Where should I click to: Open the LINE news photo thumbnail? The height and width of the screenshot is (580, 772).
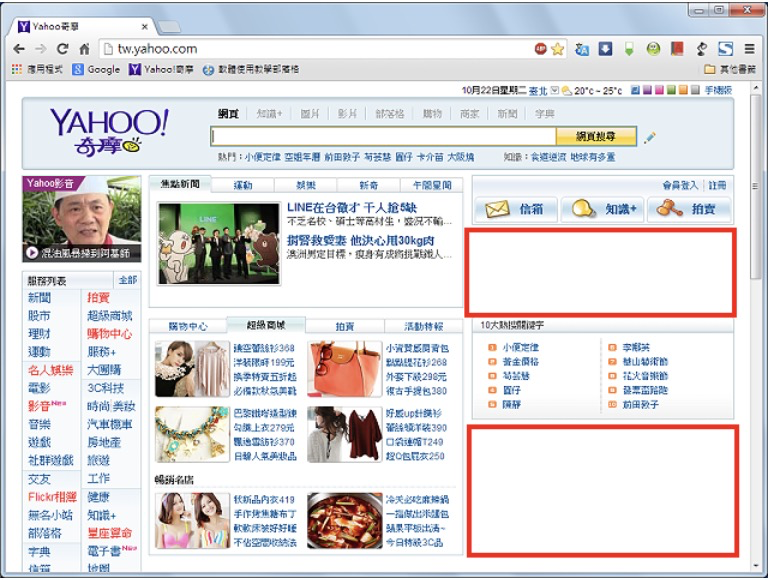tap(219, 244)
